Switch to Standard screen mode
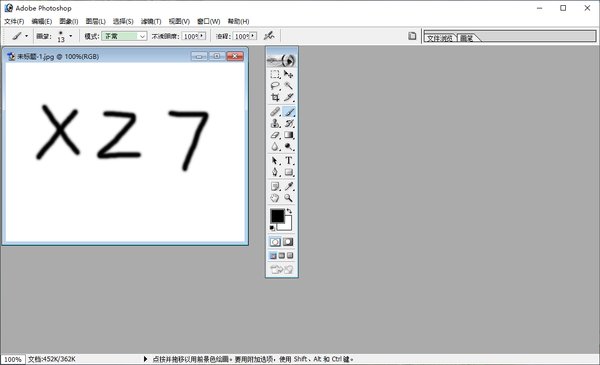Image resolution: width=600 pixels, height=365 pixels. tap(273, 256)
